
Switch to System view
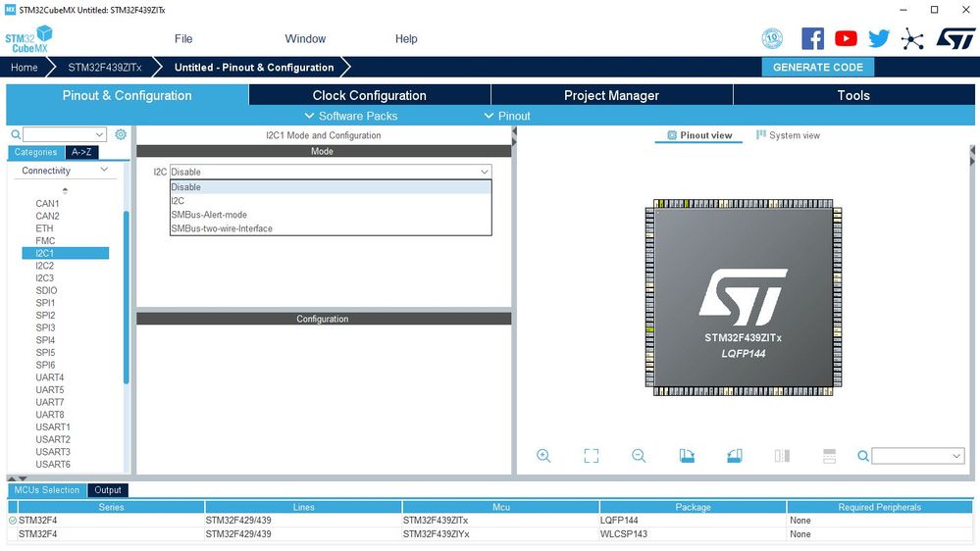(x=788, y=135)
